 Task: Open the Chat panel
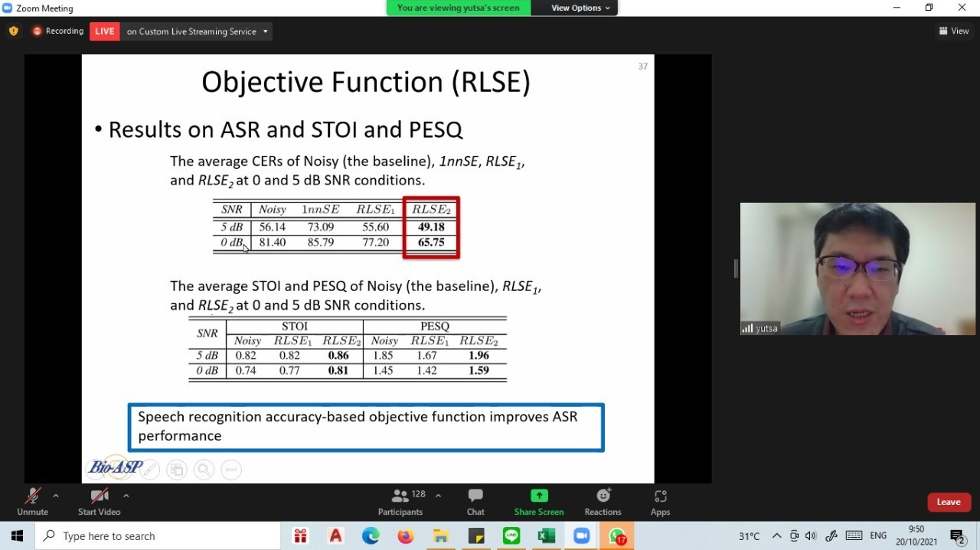click(475, 502)
